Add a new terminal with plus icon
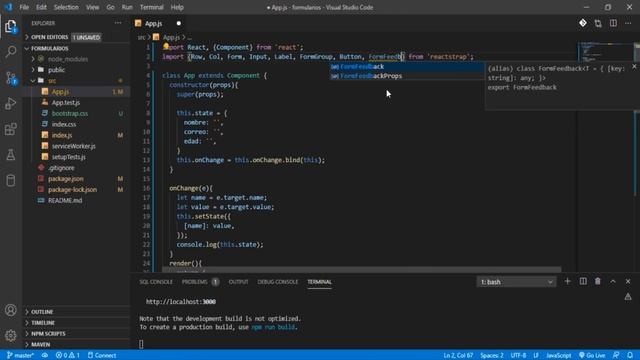 [x=567, y=281]
